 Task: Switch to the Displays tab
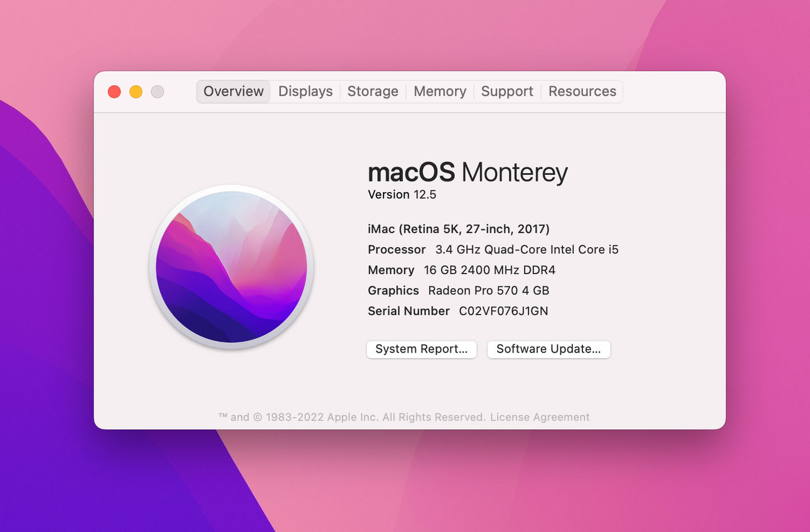pos(305,91)
